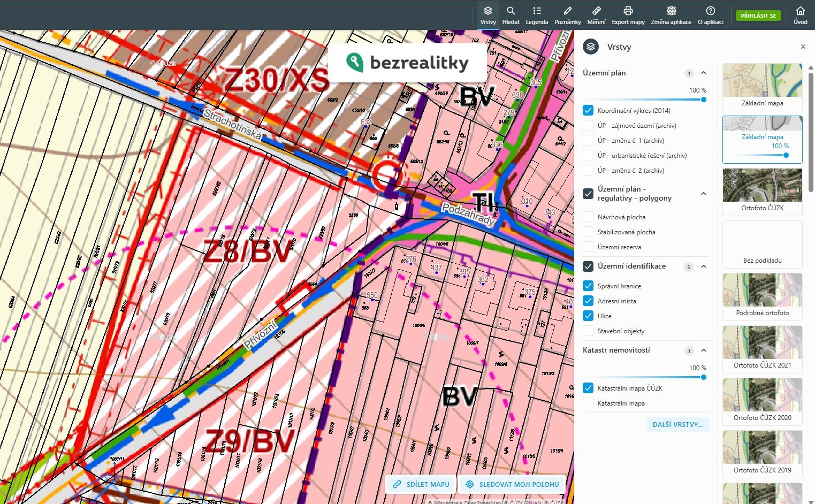Viewport: 815px width, 504px height.
Task: Click DALŠÍ VRSTVY... button
Action: (x=677, y=424)
